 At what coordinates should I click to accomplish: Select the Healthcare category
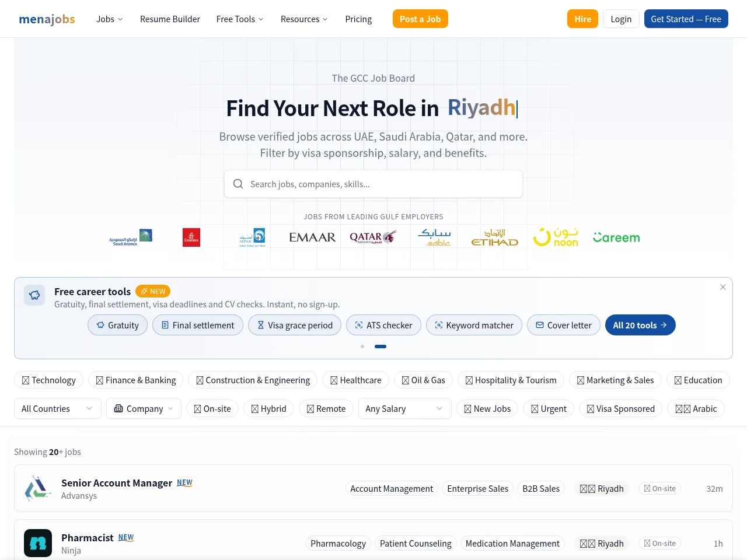click(356, 380)
